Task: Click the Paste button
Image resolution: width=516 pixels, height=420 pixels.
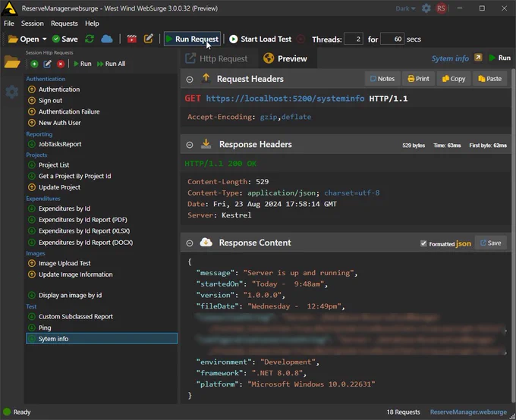Action: [x=489, y=79]
